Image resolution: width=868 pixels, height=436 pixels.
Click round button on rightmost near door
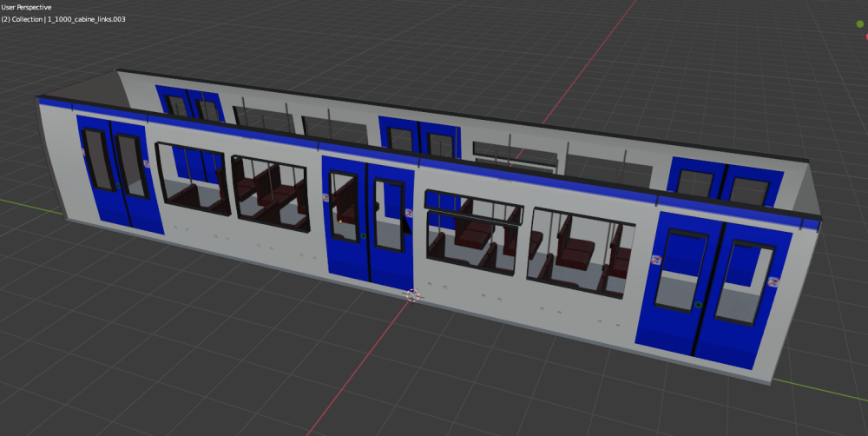click(699, 304)
